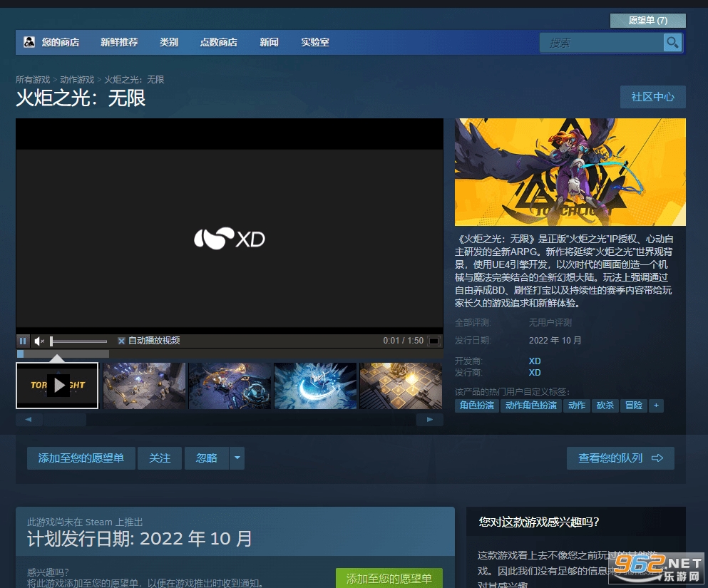
Task: Click 添加至我的愿望单 button
Action: click(81, 458)
